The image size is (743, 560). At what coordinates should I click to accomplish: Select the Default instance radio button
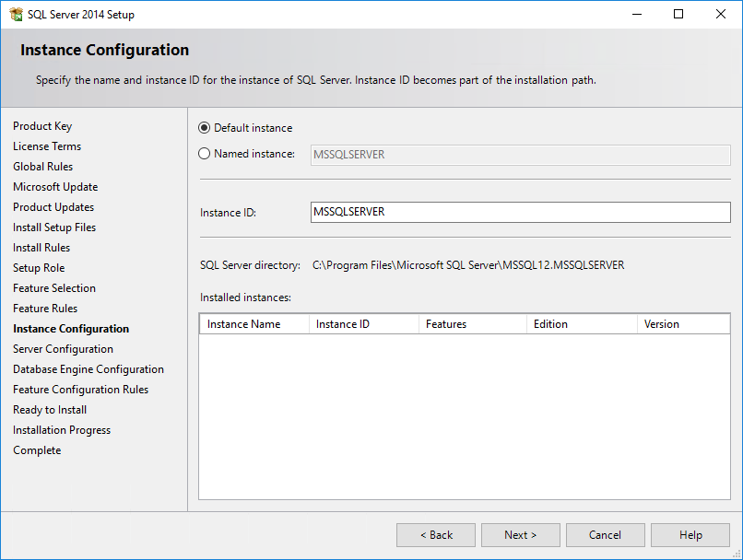click(205, 128)
